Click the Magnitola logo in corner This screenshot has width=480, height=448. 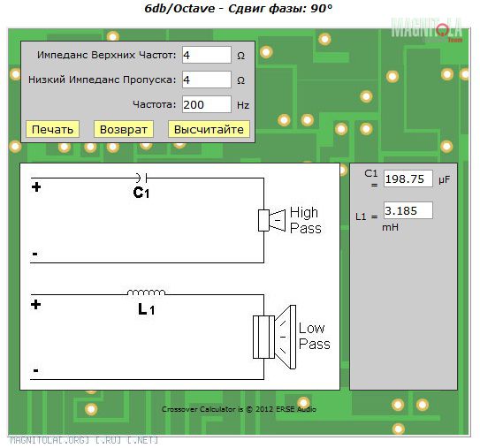coord(427,30)
